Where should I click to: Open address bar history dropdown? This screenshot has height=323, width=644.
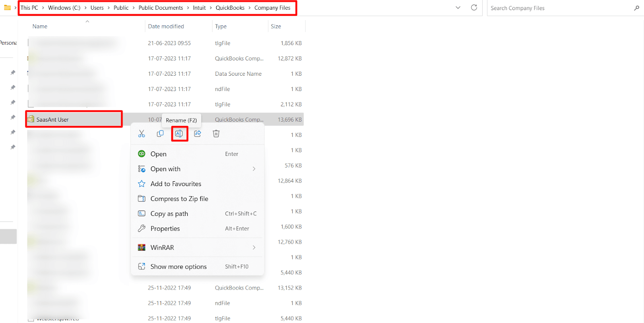coord(458,8)
